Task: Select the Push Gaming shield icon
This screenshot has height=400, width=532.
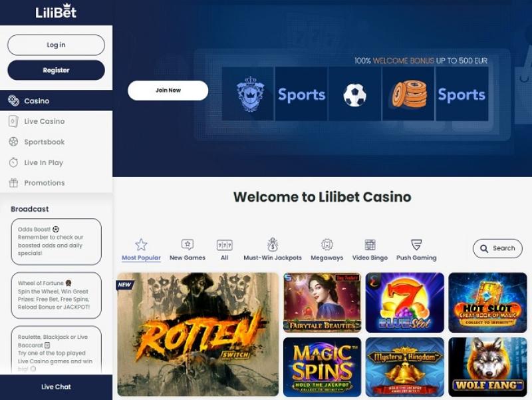Action: click(x=416, y=244)
